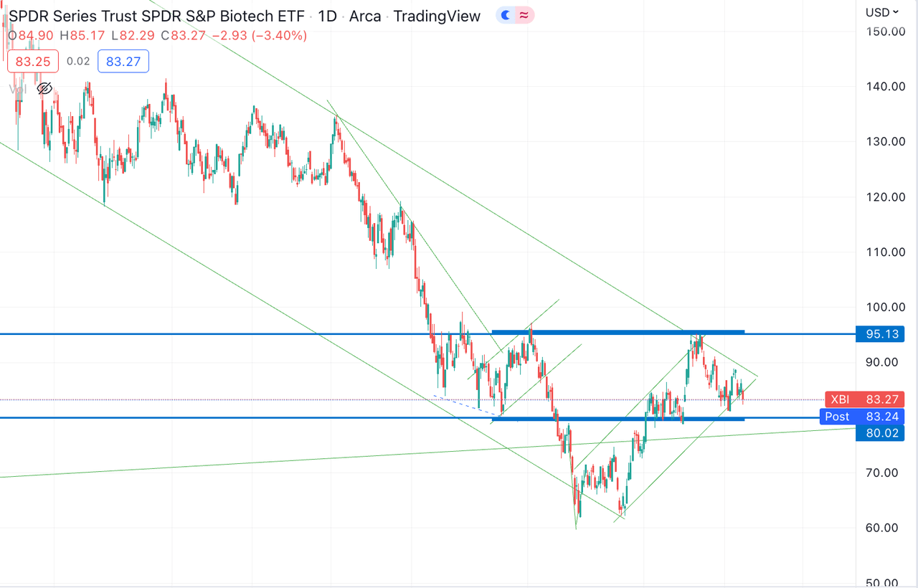The width and height of the screenshot is (918, 588).
Task: Click the SPDR S&P Biotech ETF symbol title
Action: [x=155, y=16]
